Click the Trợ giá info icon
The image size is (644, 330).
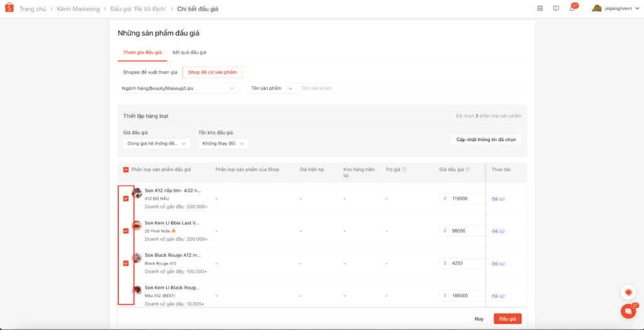pos(404,169)
